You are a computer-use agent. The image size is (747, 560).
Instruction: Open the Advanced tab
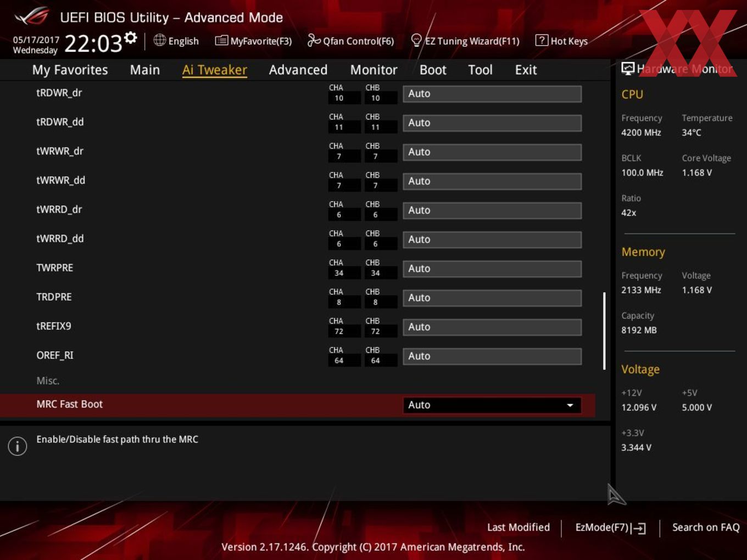(298, 70)
